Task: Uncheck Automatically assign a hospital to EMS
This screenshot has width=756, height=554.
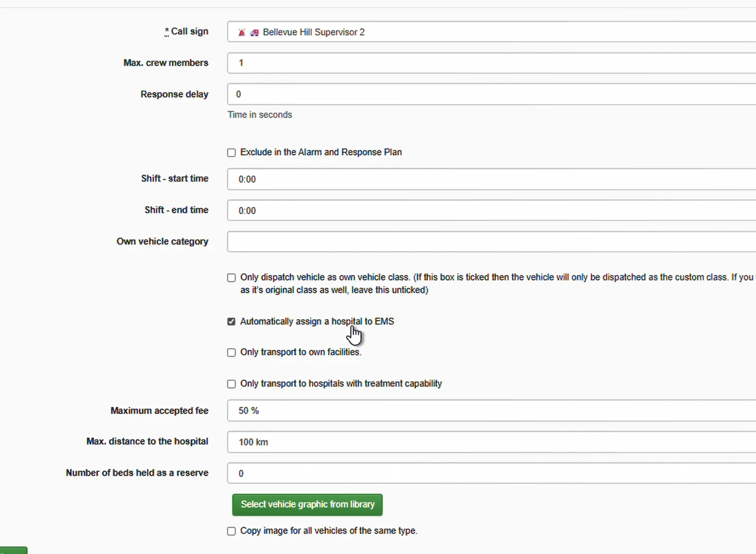Action: pos(231,322)
